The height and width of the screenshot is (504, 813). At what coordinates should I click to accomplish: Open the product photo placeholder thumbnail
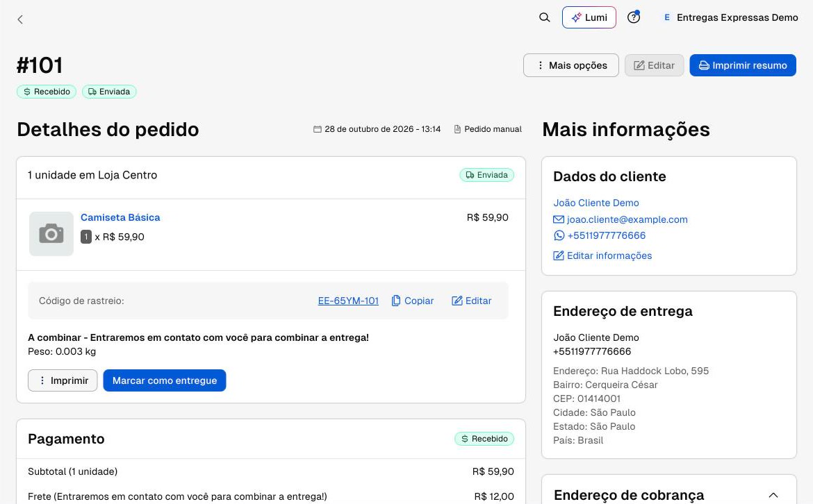click(51, 234)
